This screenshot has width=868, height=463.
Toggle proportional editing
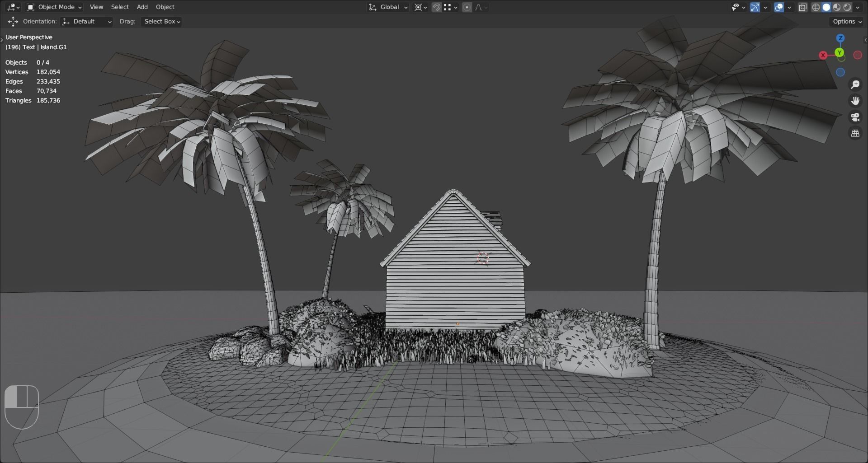coord(467,7)
